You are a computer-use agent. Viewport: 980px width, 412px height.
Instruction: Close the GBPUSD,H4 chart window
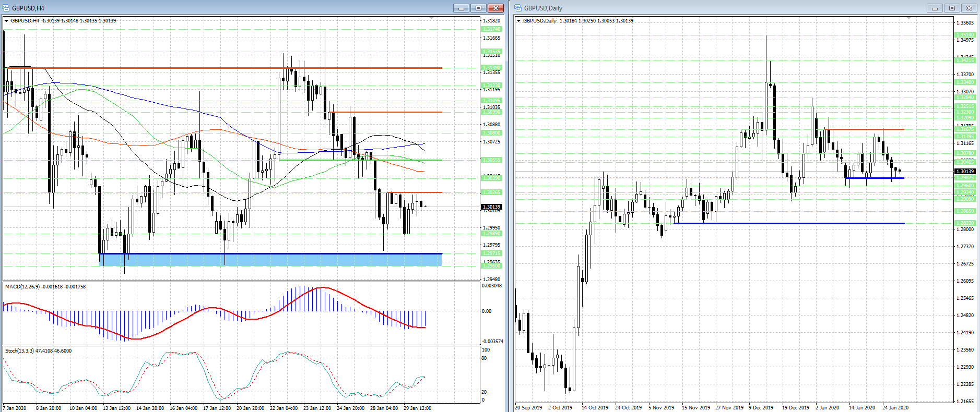[x=494, y=8]
